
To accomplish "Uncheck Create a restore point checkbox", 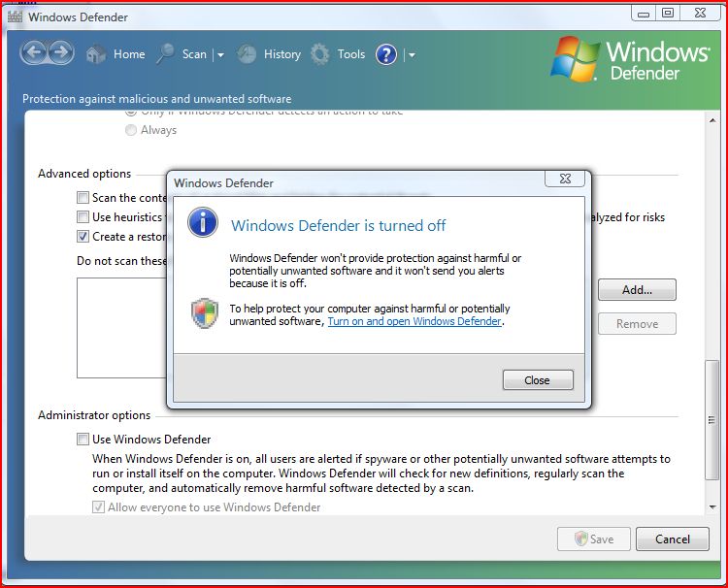I will pos(83,236).
